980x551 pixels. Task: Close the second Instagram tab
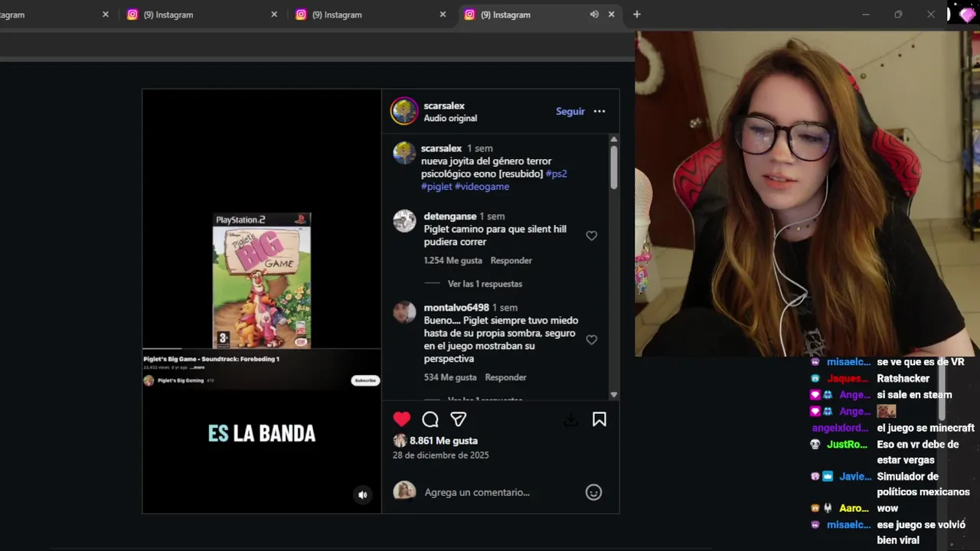(x=274, y=15)
